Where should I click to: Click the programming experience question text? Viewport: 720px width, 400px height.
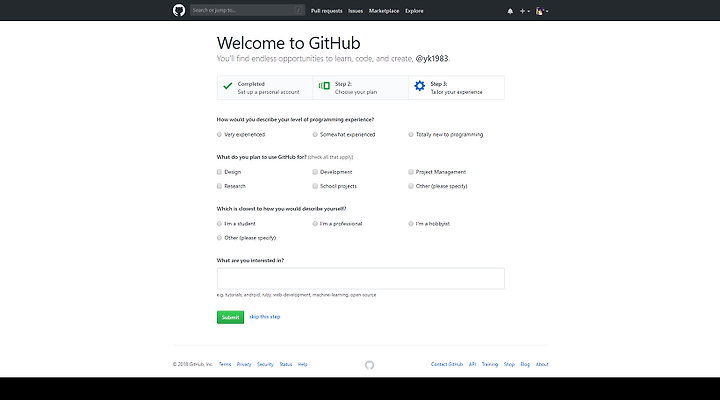coord(295,119)
